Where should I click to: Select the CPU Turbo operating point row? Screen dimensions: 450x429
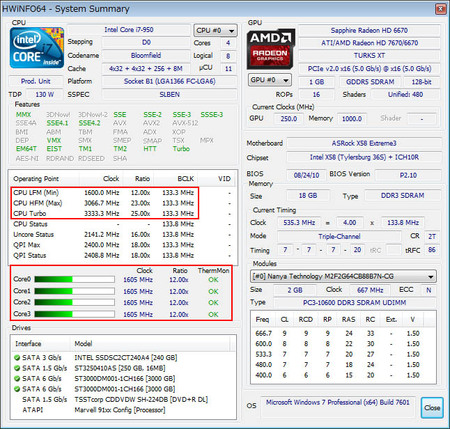click(x=123, y=214)
